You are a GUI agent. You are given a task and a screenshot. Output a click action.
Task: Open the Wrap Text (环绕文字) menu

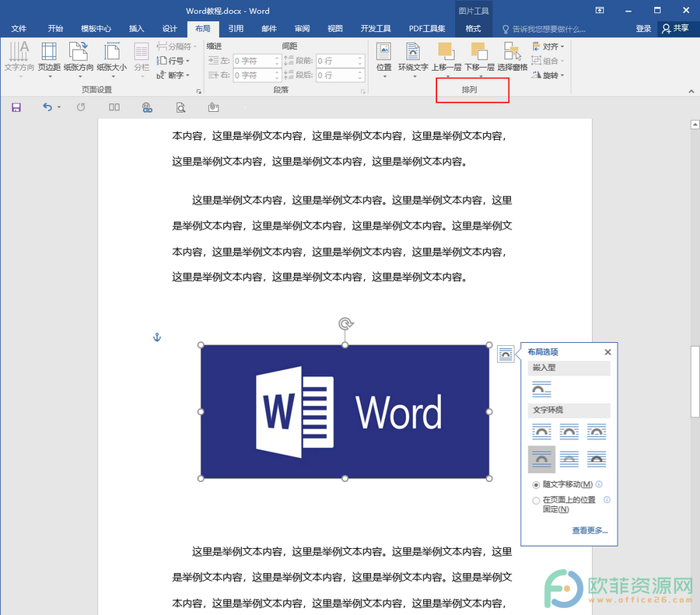coord(413,59)
